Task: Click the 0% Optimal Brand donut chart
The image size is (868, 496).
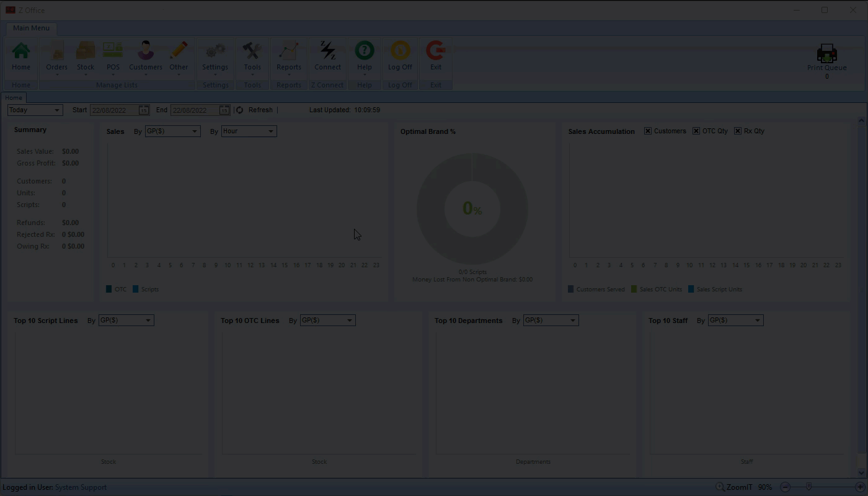Action: (x=472, y=209)
